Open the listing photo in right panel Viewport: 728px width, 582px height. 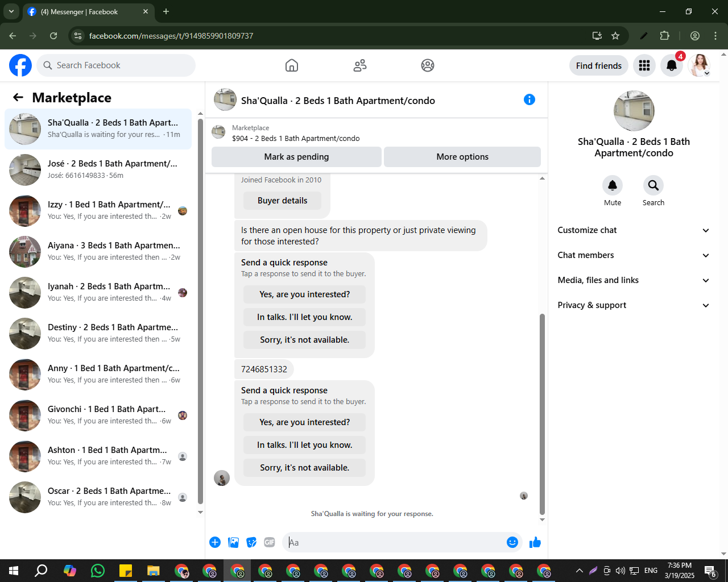pyautogui.click(x=634, y=111)
